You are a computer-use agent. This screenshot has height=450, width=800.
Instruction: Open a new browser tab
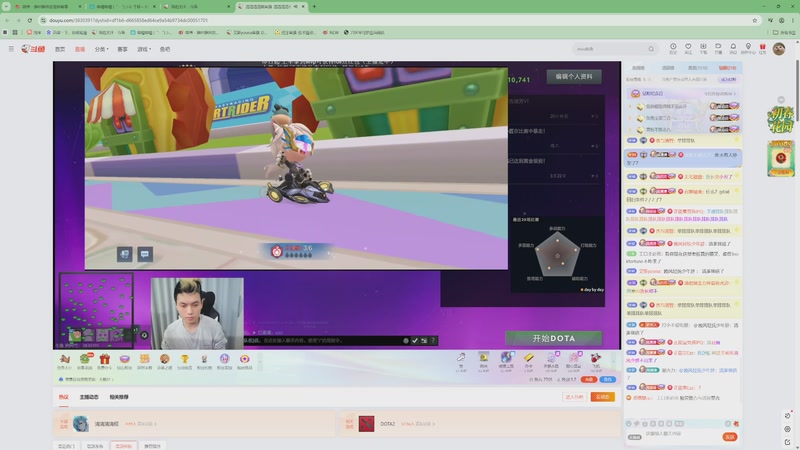[x=314, y=7]
